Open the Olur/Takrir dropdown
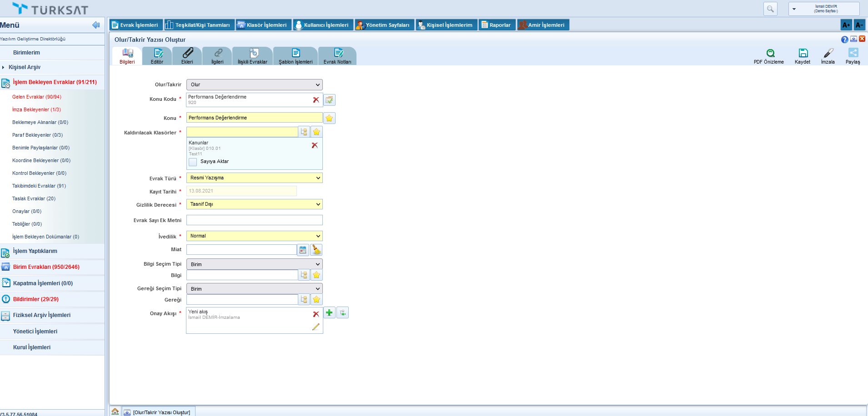The height and width of the screenshot is (416, 868). click(254, 84)
